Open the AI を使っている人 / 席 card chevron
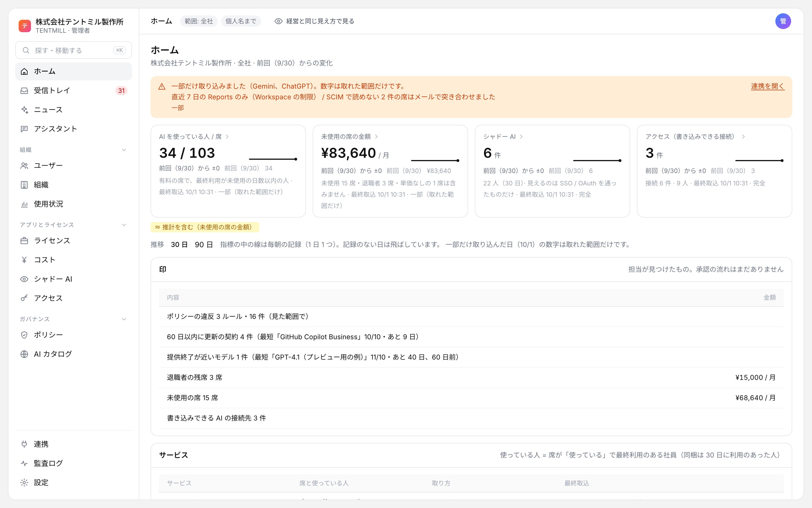Viewport: 812px width, 508px height. pos(227,136)
